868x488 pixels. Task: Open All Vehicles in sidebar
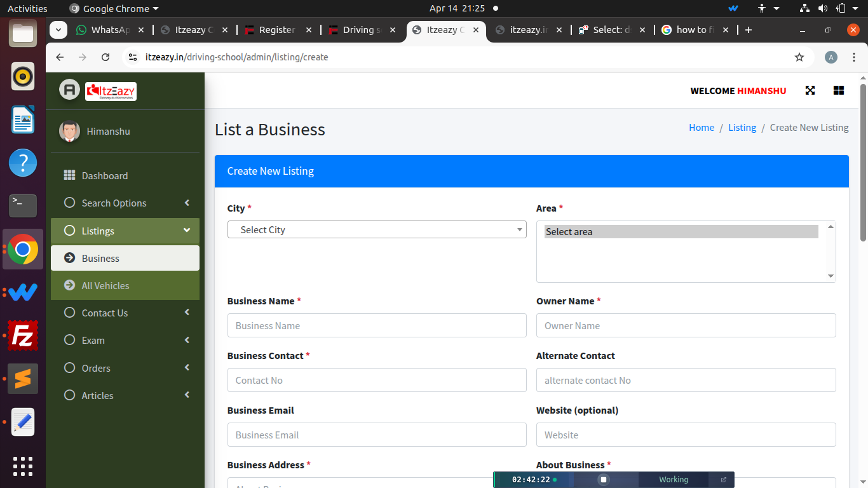coord(105,286)
